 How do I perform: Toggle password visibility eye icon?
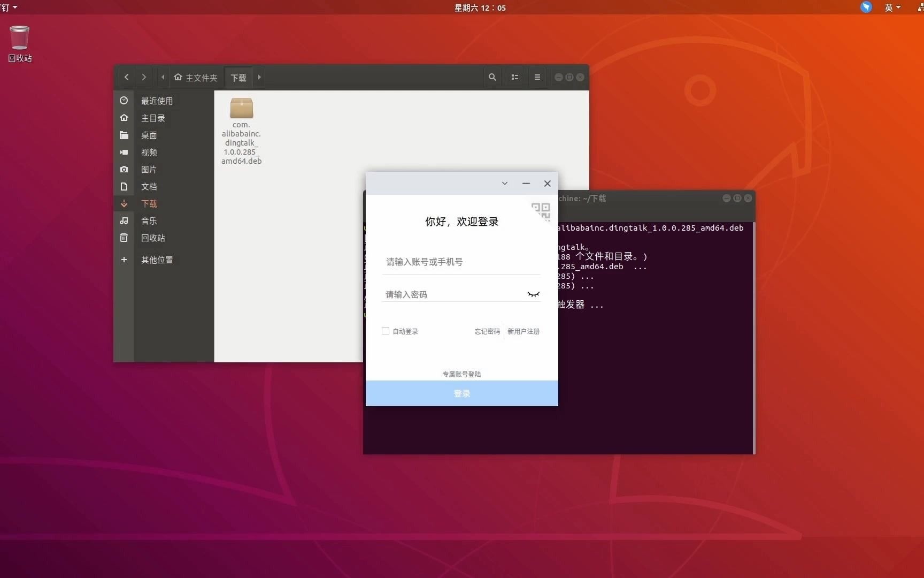point(534,294)
